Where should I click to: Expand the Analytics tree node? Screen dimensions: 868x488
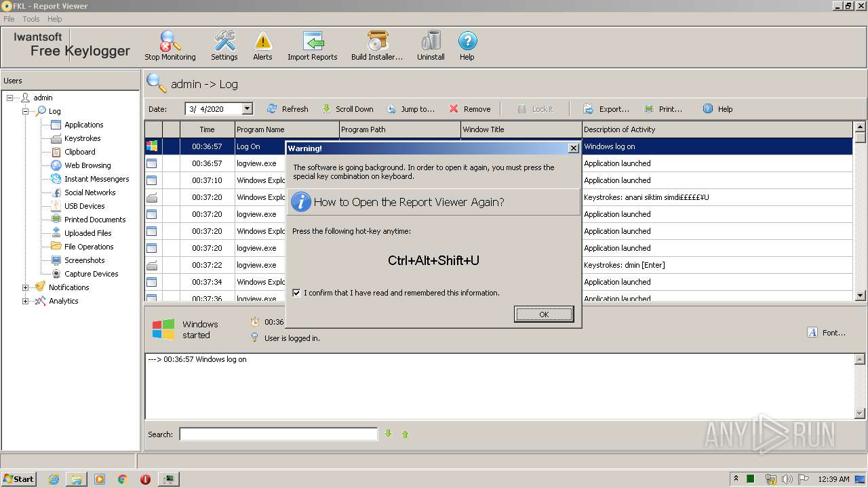pos(26,301)
